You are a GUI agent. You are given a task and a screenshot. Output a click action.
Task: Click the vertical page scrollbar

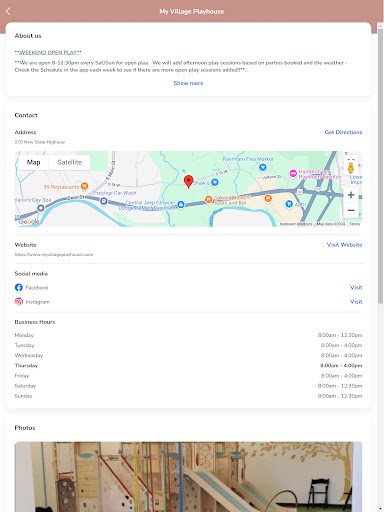(x=380, y=167)
